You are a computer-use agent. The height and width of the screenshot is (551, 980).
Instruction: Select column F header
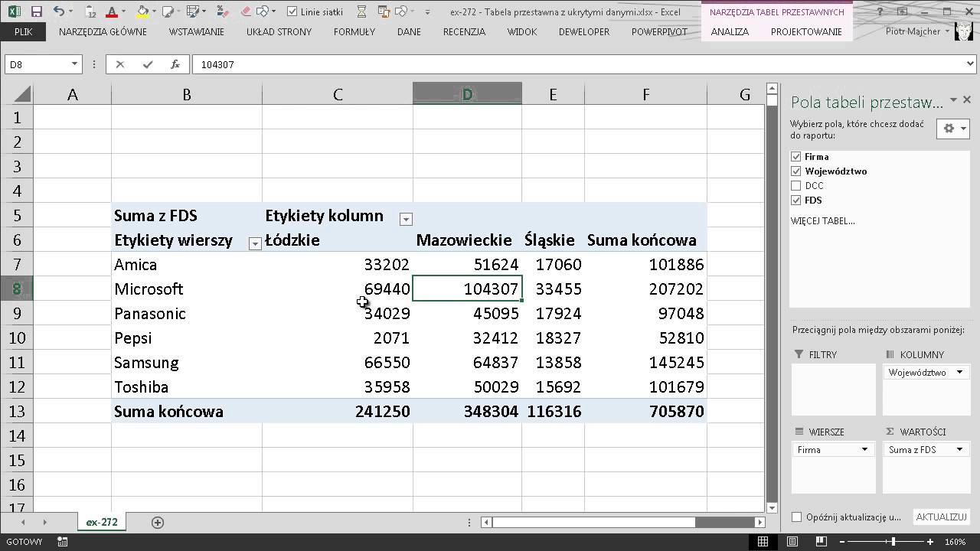(645, 94)
